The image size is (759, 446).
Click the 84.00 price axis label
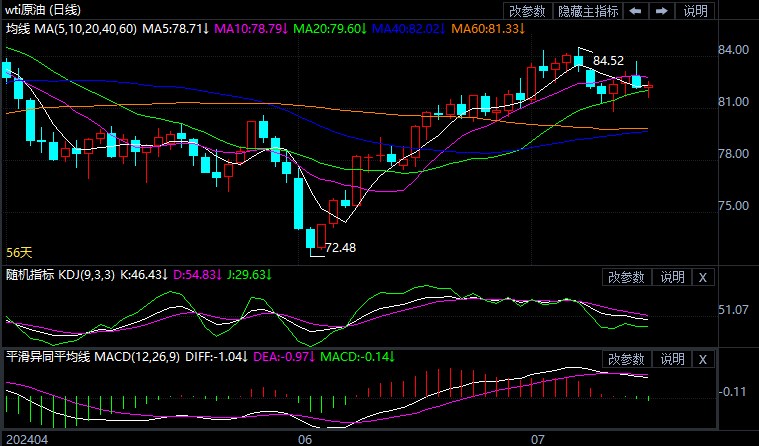tap(733, 50)
